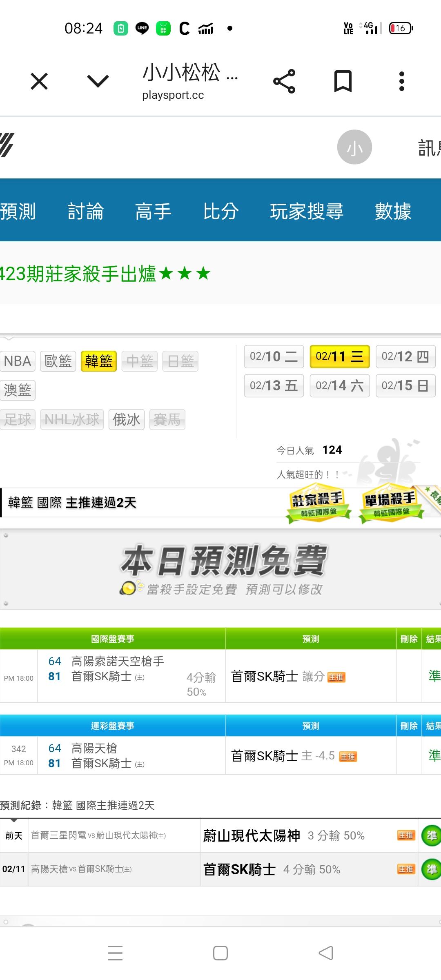Tap the share icon in browser header
441x980 pixels.
pyautogui.click(x=284, y=81)
